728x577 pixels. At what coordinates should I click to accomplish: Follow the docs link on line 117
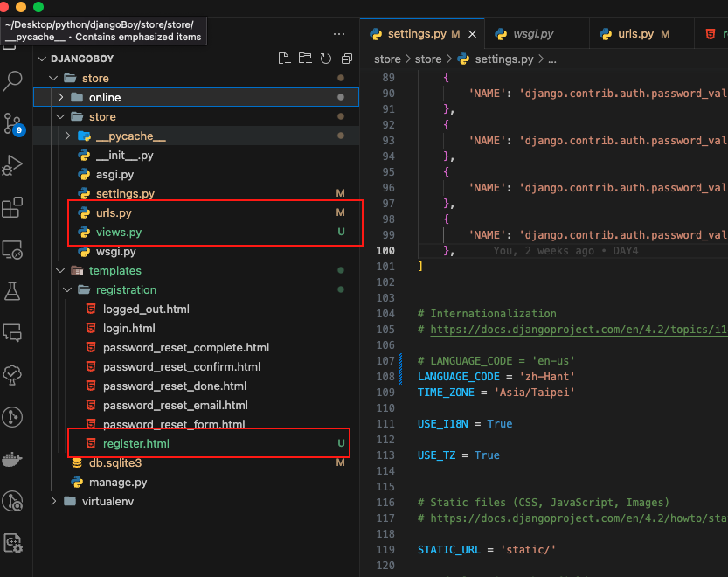[579, 518]
